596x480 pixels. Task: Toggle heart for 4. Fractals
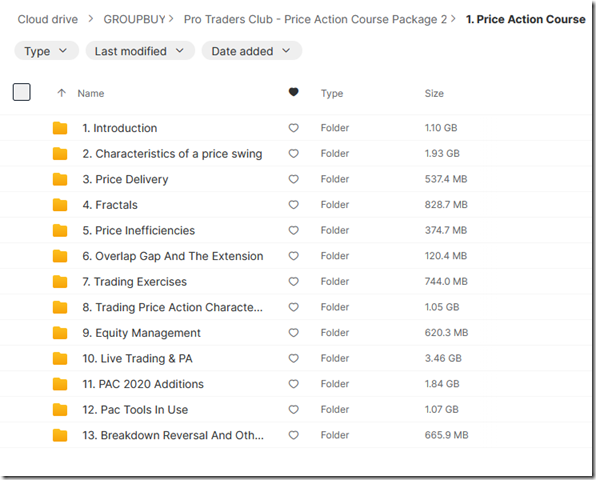293,205
